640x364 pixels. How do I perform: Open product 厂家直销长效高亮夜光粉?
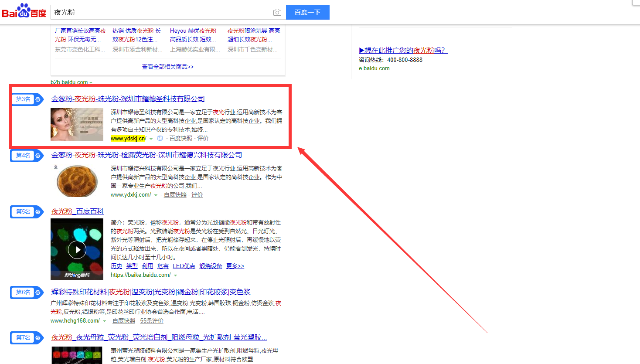(x=80, y=35)
